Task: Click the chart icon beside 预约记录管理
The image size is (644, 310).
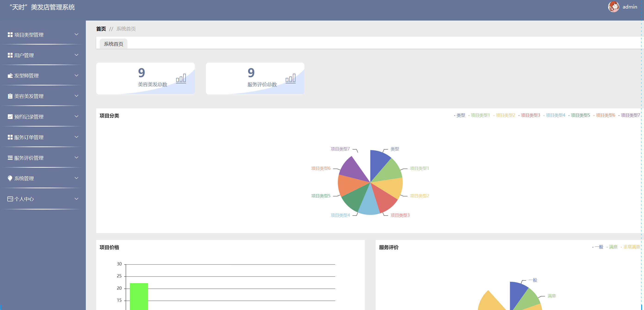Action: coord(10,117)
